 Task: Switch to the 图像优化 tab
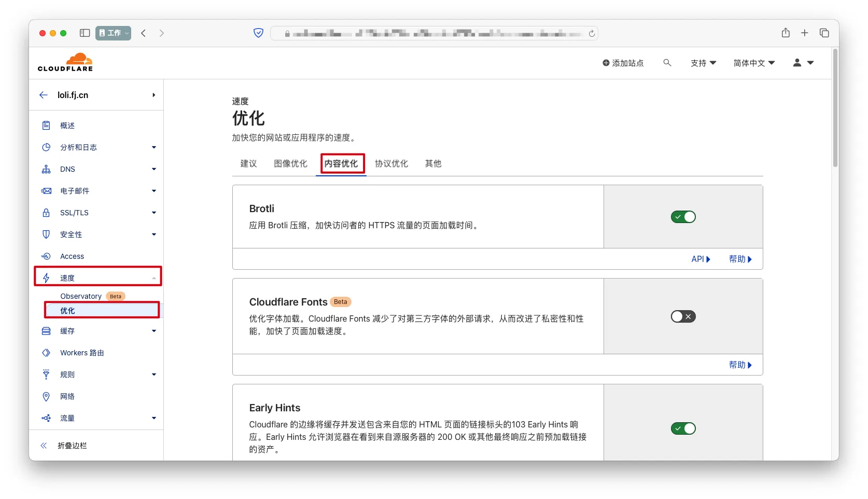point(290,163)
